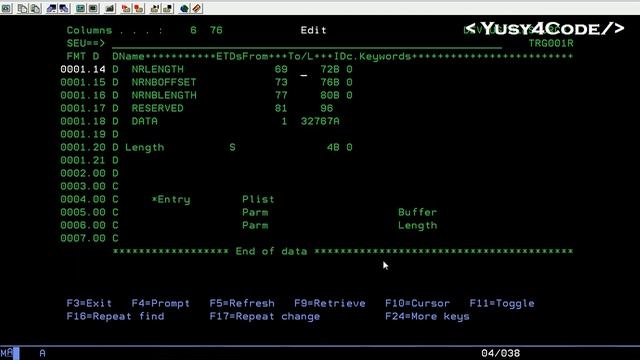Click the S type on Length line
The image size is (640, 360).
tap(232, 147)
